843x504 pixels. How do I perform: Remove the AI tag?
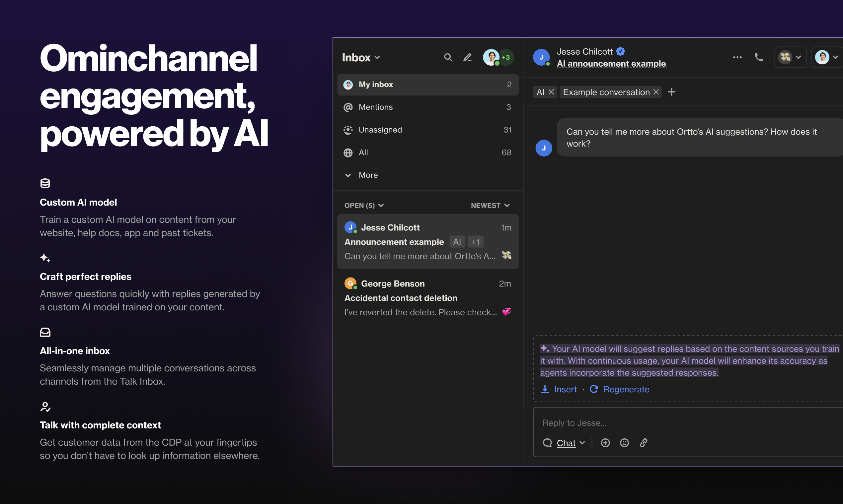[x=551, y=92]
